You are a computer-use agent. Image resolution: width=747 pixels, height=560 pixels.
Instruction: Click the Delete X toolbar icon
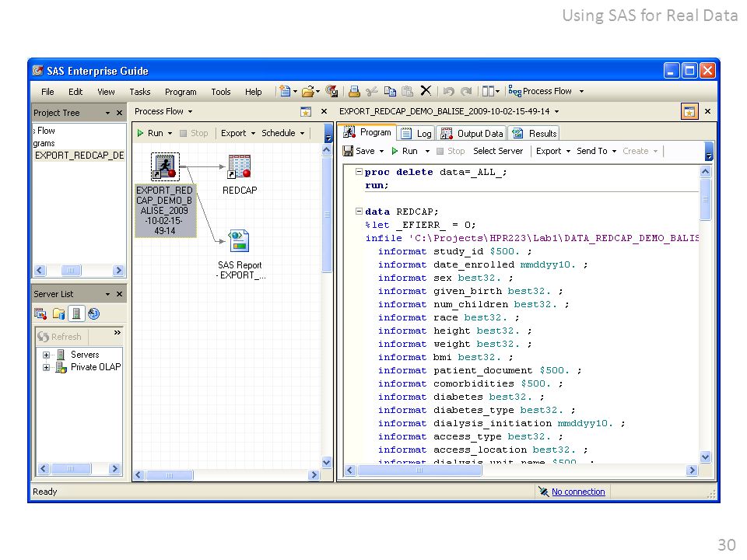[x=426, y=90]
